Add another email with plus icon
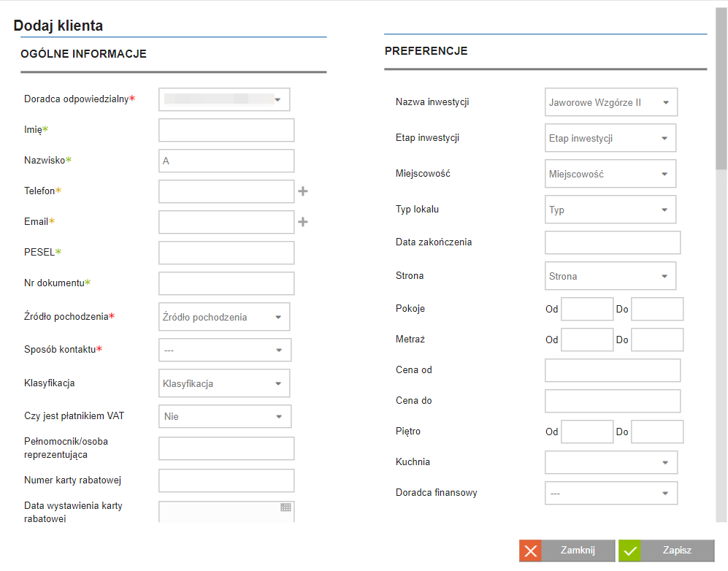728x571 pixels. [x=303, y=222]
